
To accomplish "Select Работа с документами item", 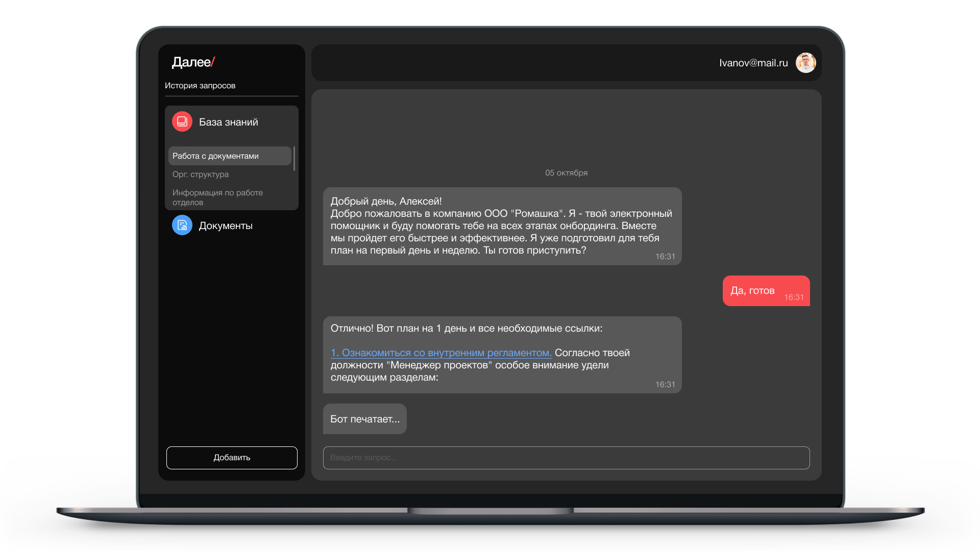I will click(x=230, y=156).
